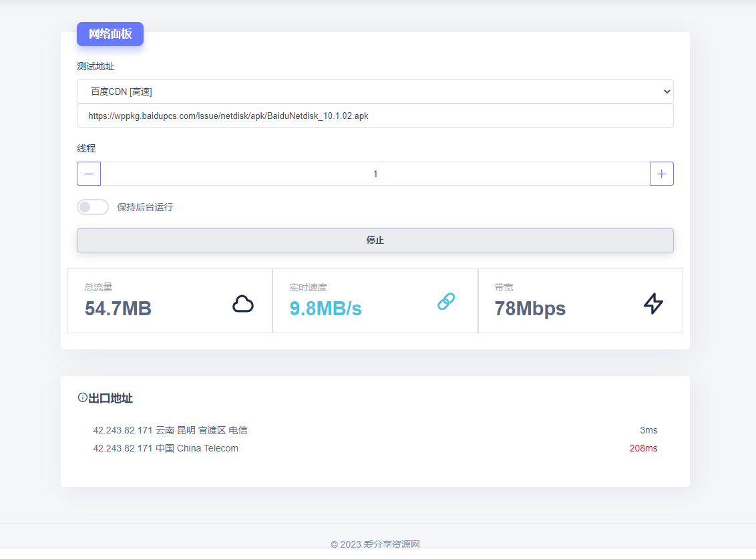Click the thread count number field
This screenshot has width=756, height=559.
pos(375,174)
